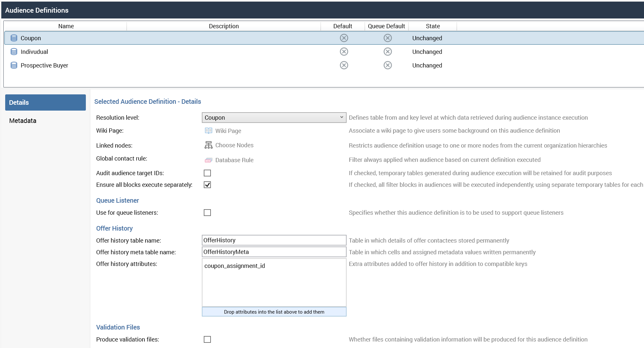Click the database icon beside Prospective Buyer
644x348 pixels.
(x=14, y=65)
